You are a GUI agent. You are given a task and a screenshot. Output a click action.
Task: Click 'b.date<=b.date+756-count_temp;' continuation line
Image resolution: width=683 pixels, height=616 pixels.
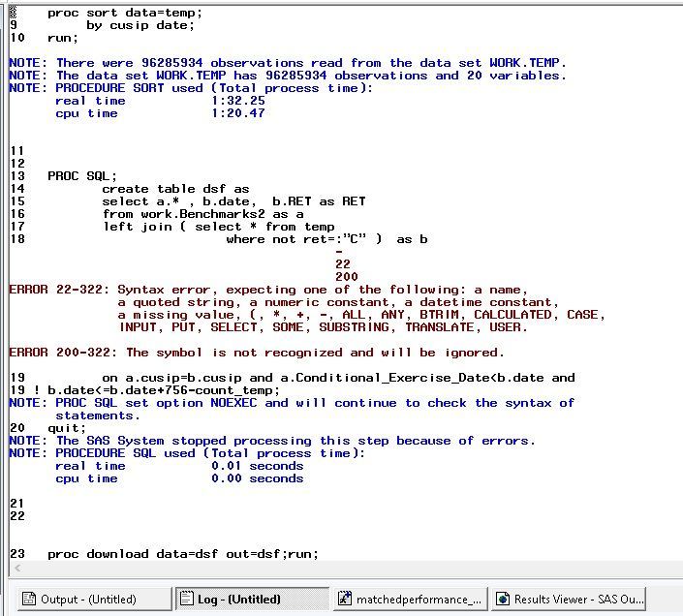[x=164, y=390]
